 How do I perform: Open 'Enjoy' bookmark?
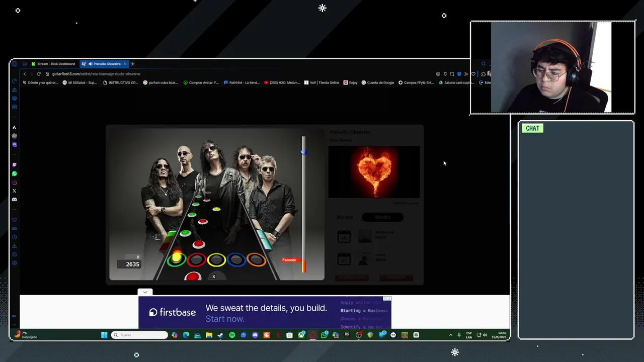(x=350, y=82)
